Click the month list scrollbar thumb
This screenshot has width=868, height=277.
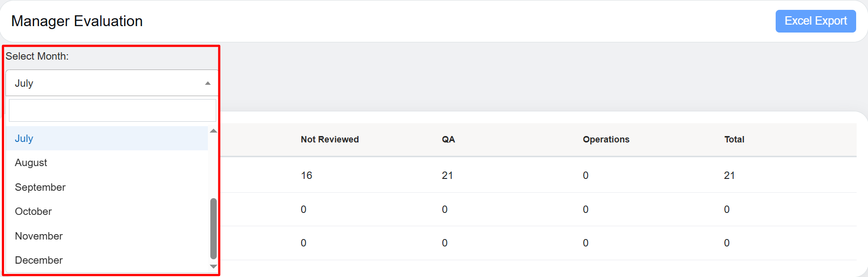coord(213,228)
